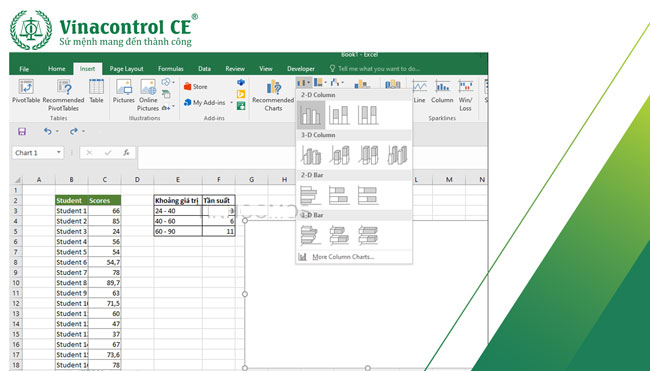
Task: Click the Pictures button
Action: coord(124,91)
